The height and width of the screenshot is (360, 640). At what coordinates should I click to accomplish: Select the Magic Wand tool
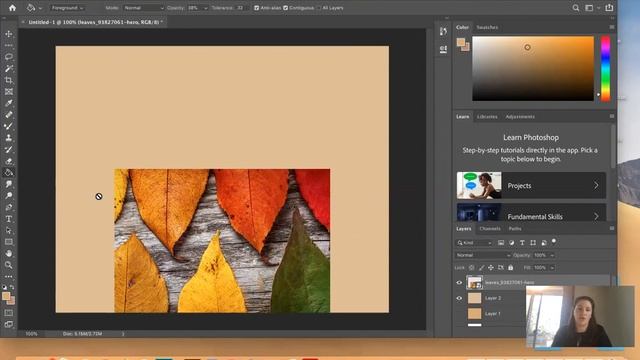pos(9,68)
